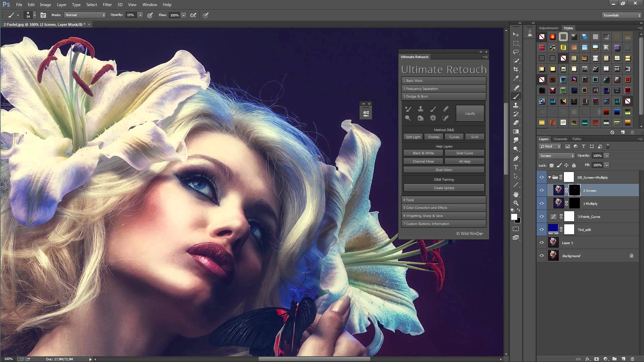The height and width of the screenshot is (362, 644).
Task: Click the Create Sphere button
Action: pos(444,188)
